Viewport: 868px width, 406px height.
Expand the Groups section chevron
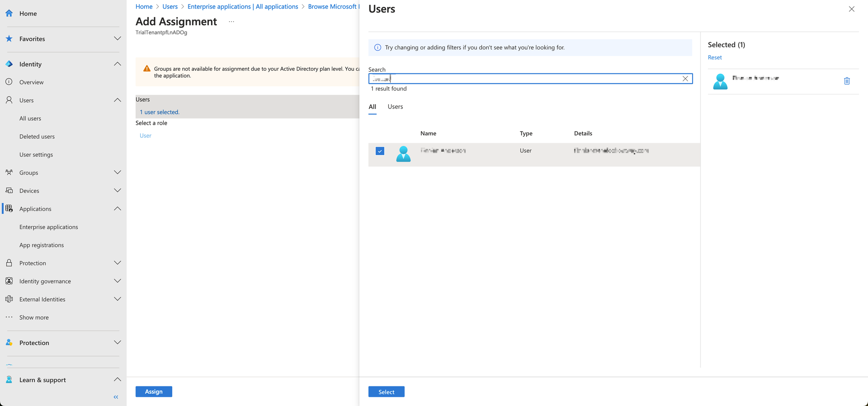pyautogui.click(x=117, y=172)
